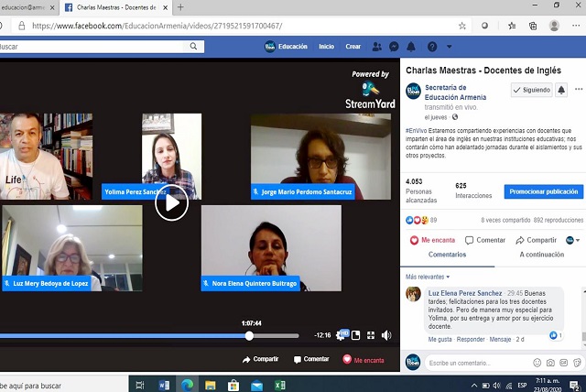The image size is (586, 392).
Task: Add page to favorites star icon
Action: tap(461, 26)
